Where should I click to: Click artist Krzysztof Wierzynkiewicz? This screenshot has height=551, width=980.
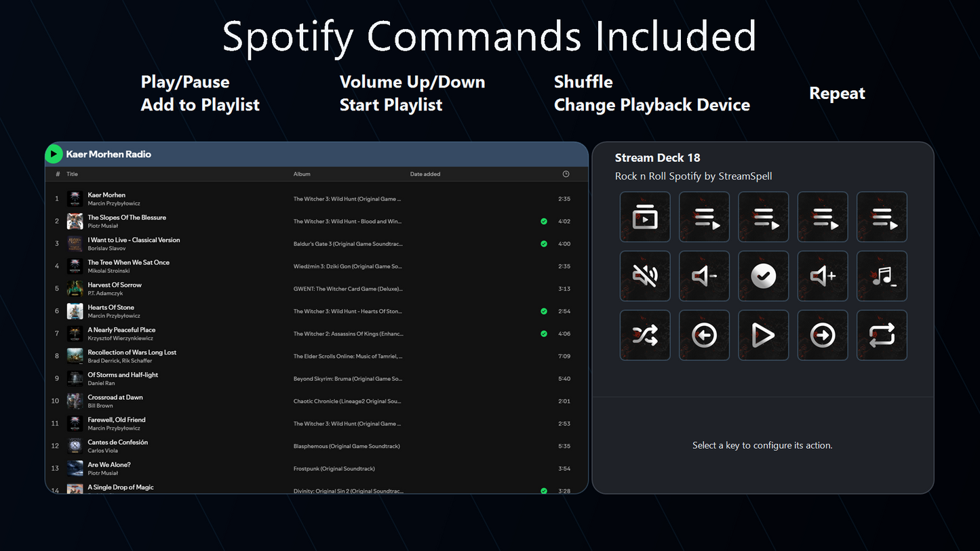pyautogui.click(x=120, y=338)
